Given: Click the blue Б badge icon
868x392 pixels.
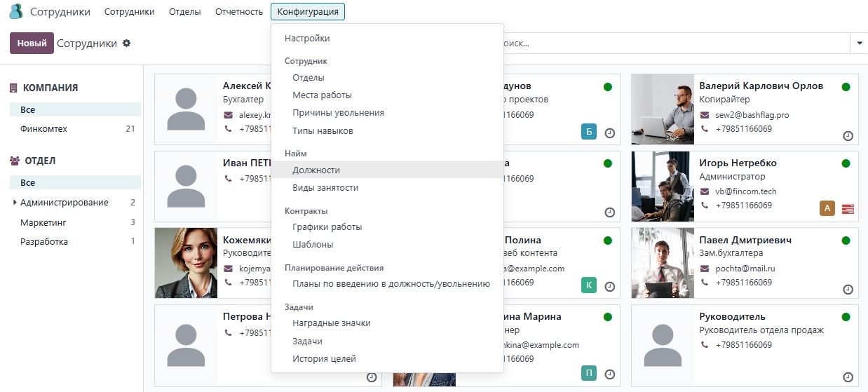Looking at the screenshot, I should [x=589, y=131].
